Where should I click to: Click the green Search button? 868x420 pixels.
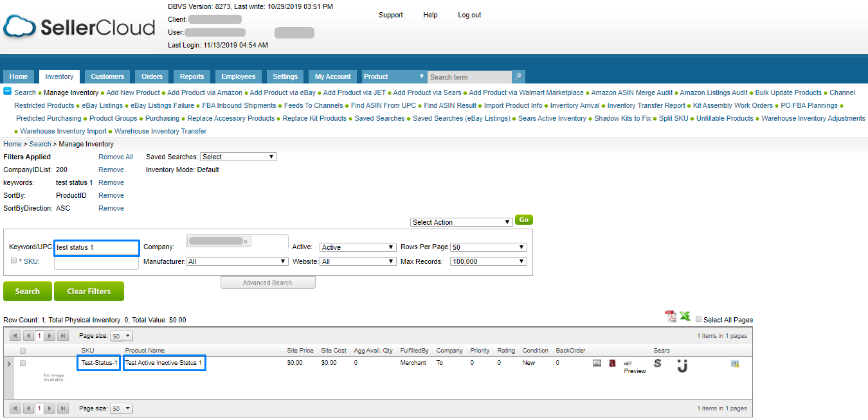point(28,291)
